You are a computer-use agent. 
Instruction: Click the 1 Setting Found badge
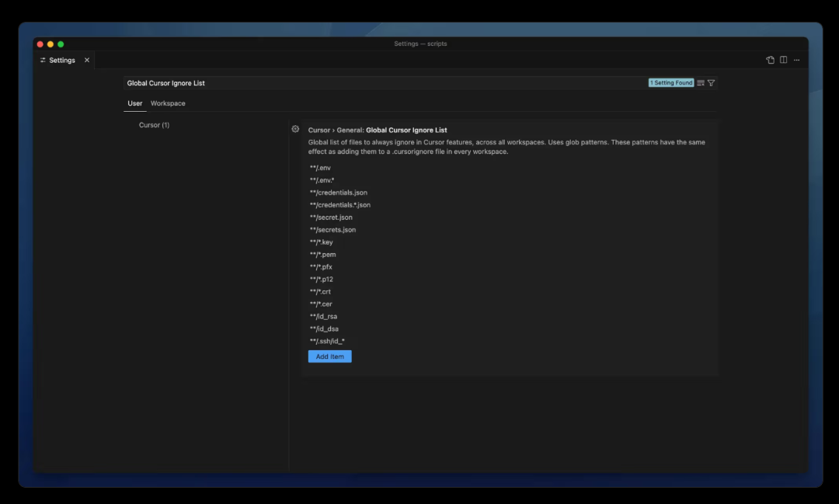[671, 83]
